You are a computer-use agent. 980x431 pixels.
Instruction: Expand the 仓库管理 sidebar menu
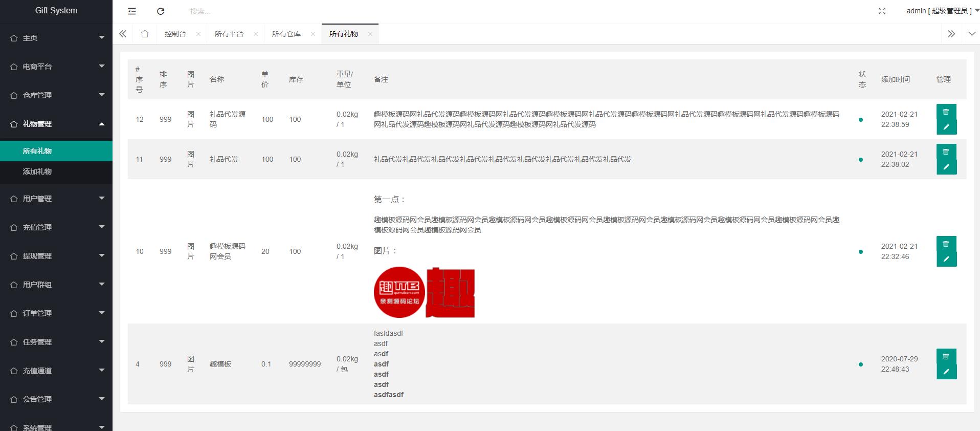click(56, 95)
